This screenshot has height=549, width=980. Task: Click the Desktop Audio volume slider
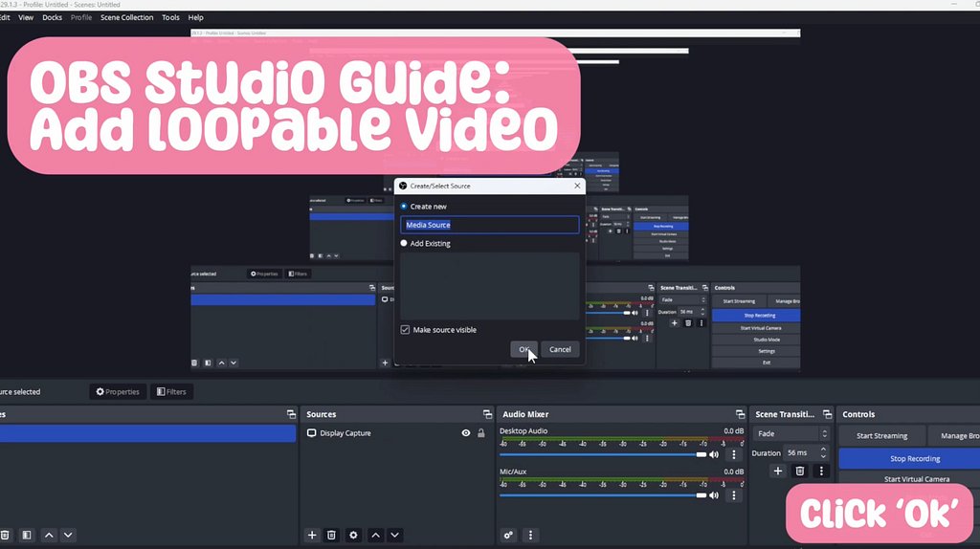tap(603, 455)
